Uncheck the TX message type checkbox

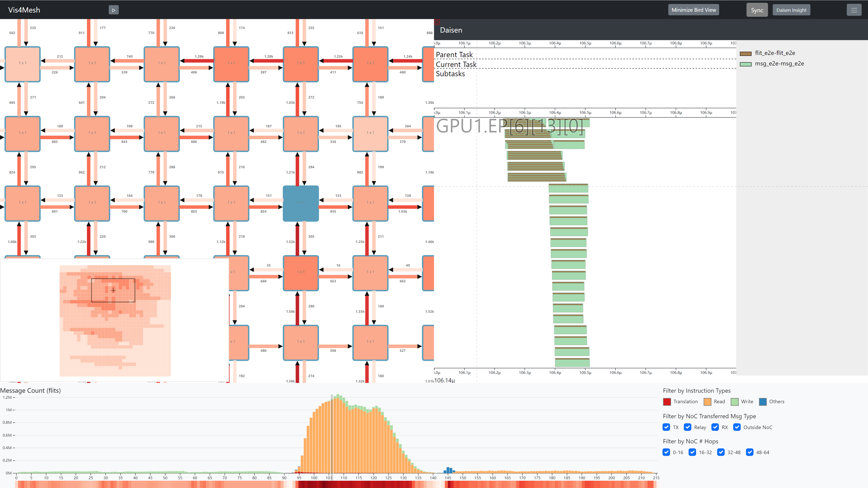click(666, 427)
